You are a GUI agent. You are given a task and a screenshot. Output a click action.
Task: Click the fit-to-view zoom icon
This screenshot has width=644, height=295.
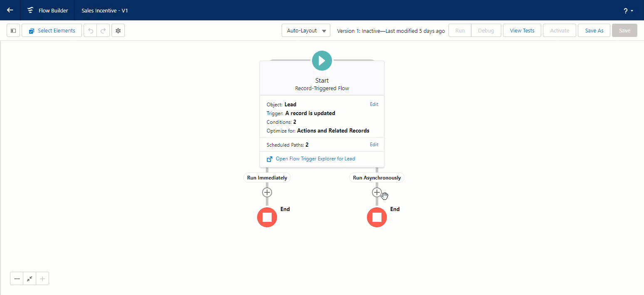point(29,278)
